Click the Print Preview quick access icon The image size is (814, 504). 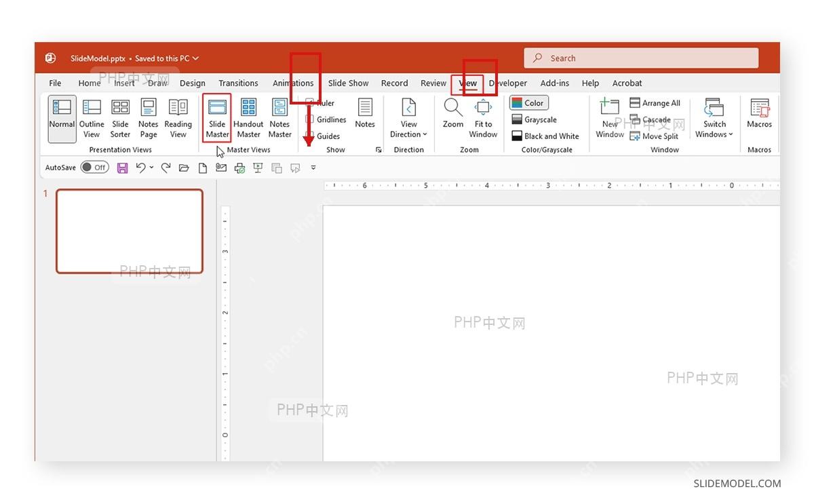(239, 168)
